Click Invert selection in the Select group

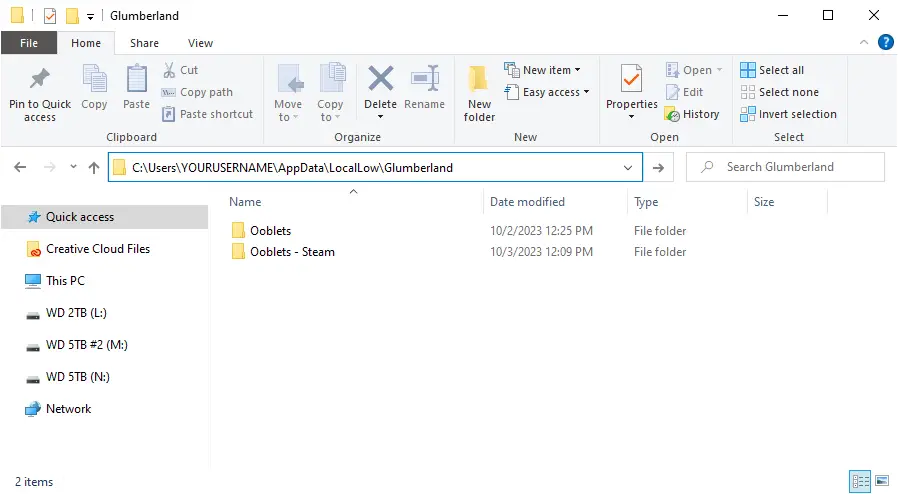pos(788,114)
